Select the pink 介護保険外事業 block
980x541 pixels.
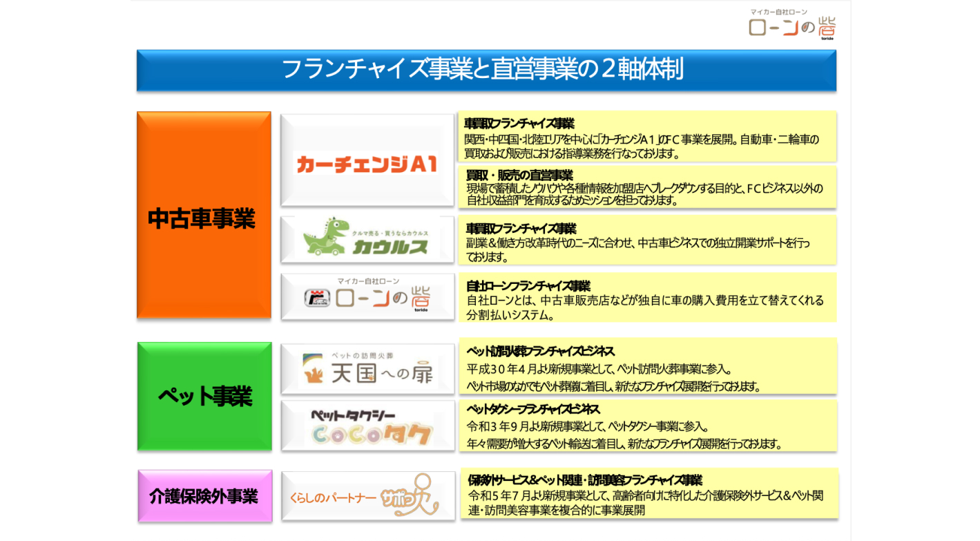(204, 496)
